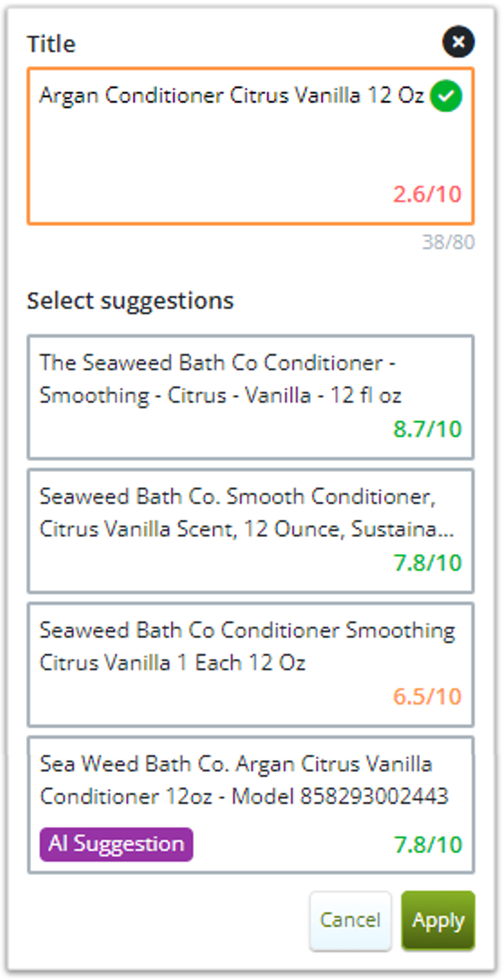This screenshot has width=503, height=980.
Task: Pick the suggestion containing '1 Each 12 Oz'
Action: coord(250,664)
